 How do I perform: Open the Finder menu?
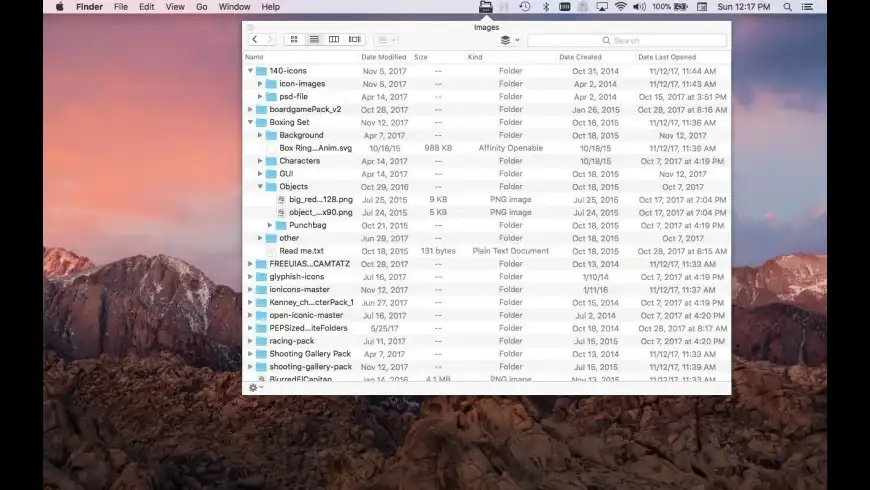click(x=89, y=7)
